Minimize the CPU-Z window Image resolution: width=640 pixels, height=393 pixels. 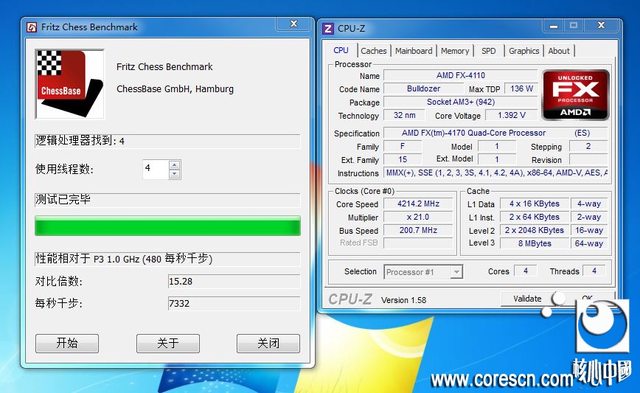point(553,26)
